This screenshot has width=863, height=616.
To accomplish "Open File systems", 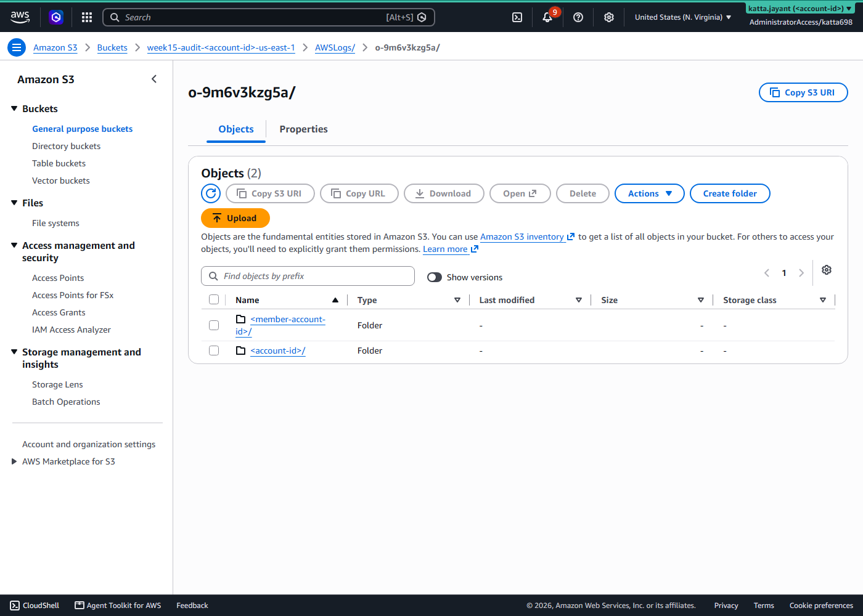I will pos(55,223).
